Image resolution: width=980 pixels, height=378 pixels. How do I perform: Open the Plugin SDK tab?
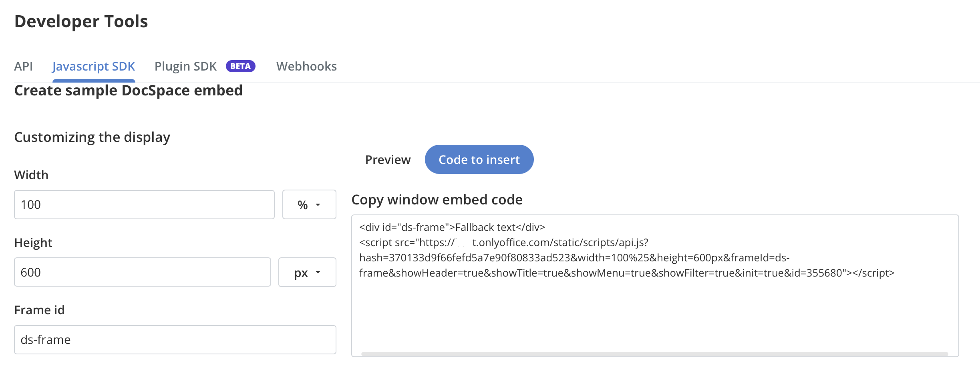click(185, 66)
